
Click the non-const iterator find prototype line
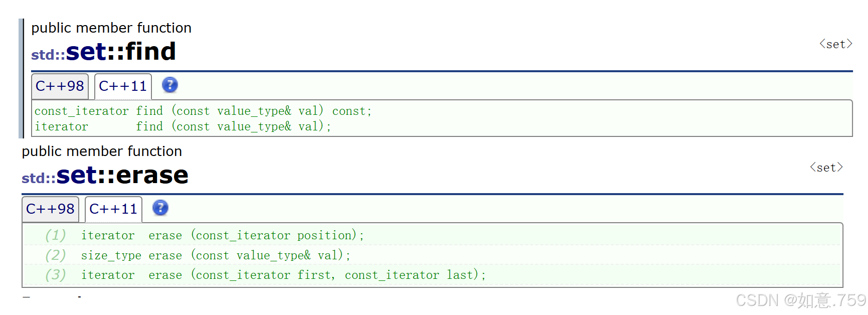pyautogui.click(x=183, y=126)
